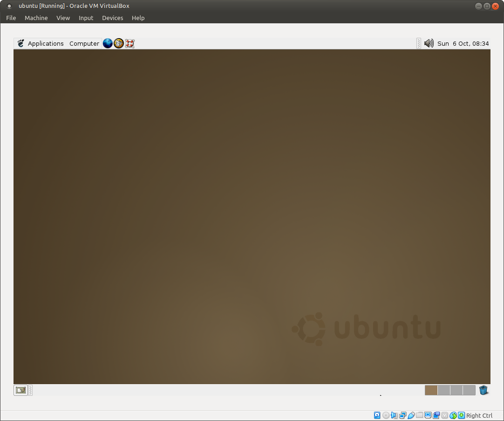This screenshot has width=504, height=421.
Task: Click the keyboard capture arrow indicator
Action: tap(461, 415)
